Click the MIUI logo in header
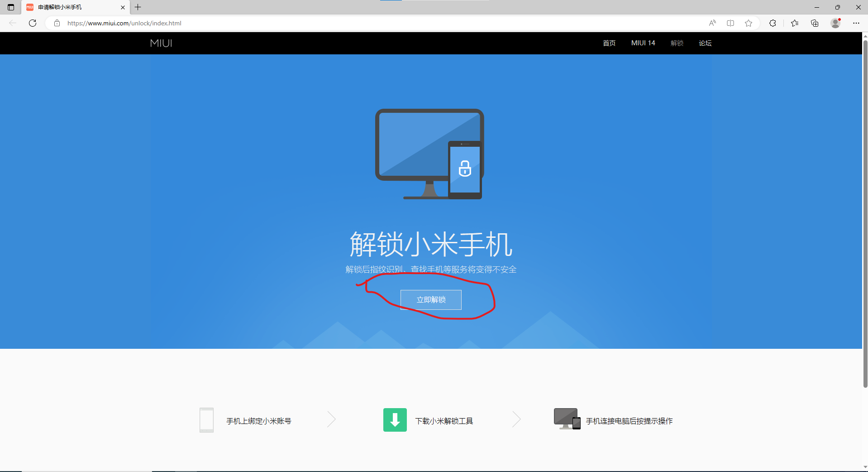This screenshot has height=472, width=868. click(161, 43)
